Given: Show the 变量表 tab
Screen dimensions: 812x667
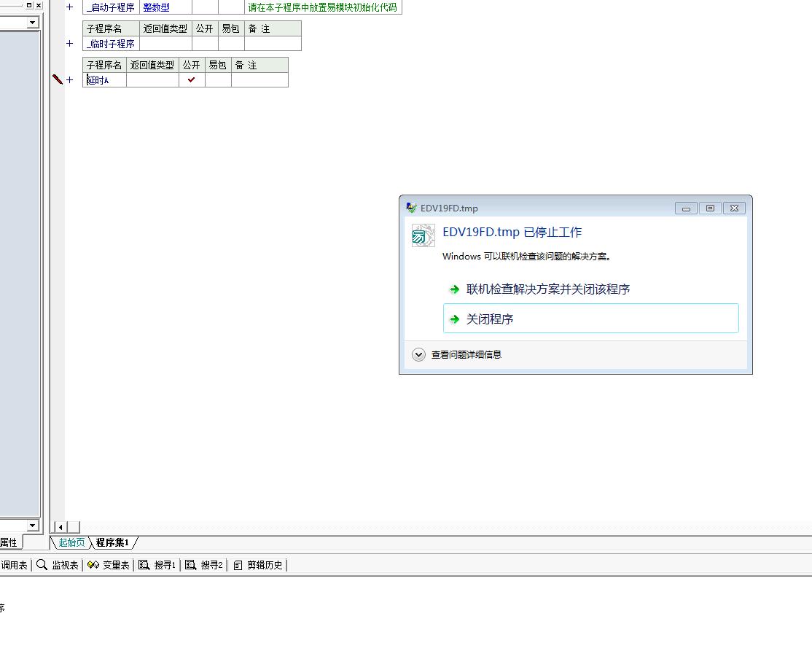Looking at the screenshot, I should 108,565.
